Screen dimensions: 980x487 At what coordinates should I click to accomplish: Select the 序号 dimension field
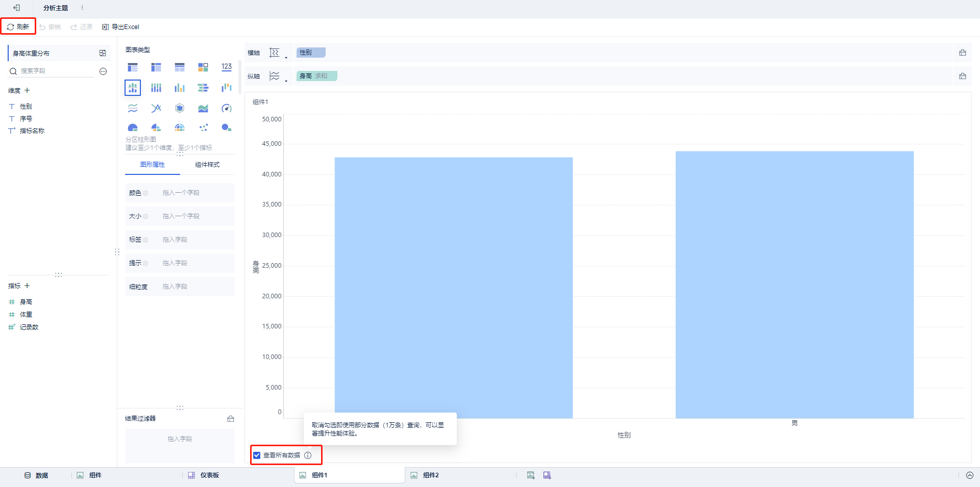(x=26, y=119)
